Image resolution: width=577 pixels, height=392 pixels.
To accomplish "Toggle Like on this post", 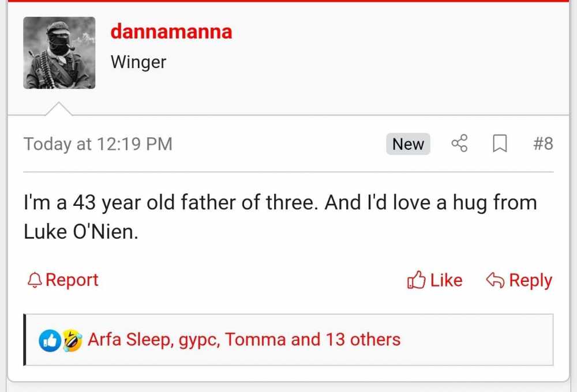I will [434, 280].
